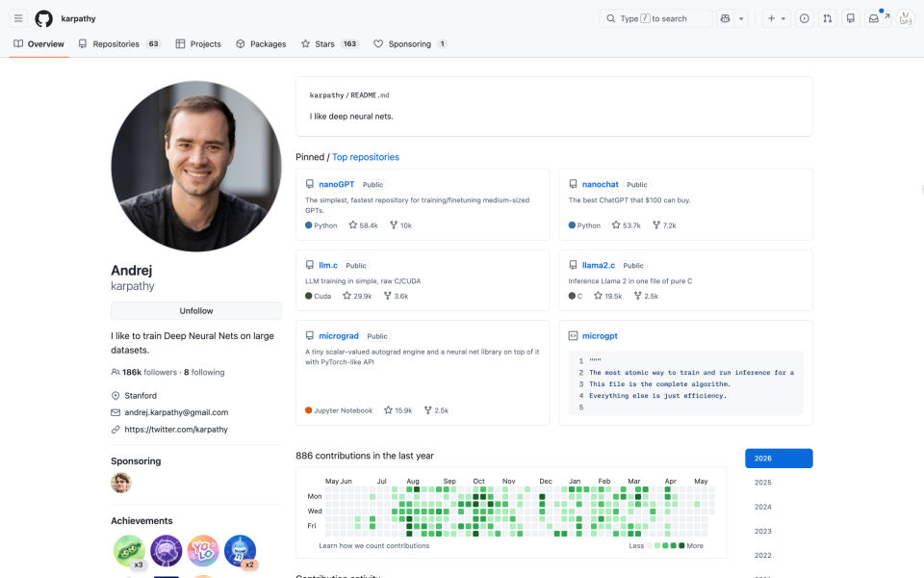Switch to the Stars tab

click(x=330, y=43)
